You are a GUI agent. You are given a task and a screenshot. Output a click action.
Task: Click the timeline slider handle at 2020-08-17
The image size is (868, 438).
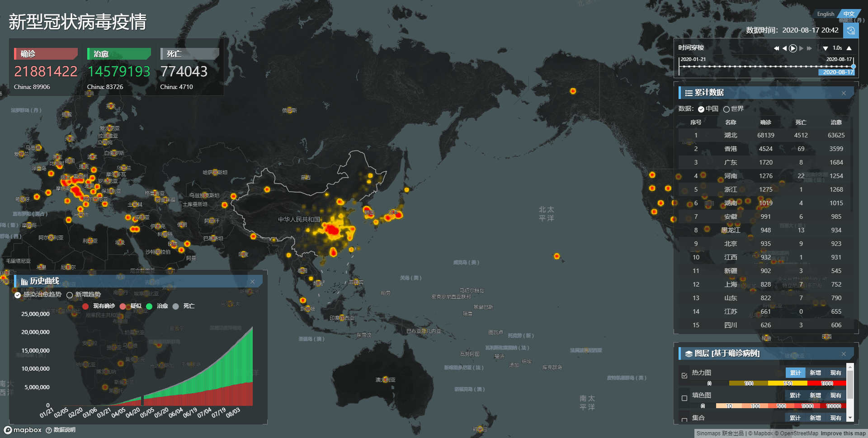pyautogui.click(x=853, y=66)
